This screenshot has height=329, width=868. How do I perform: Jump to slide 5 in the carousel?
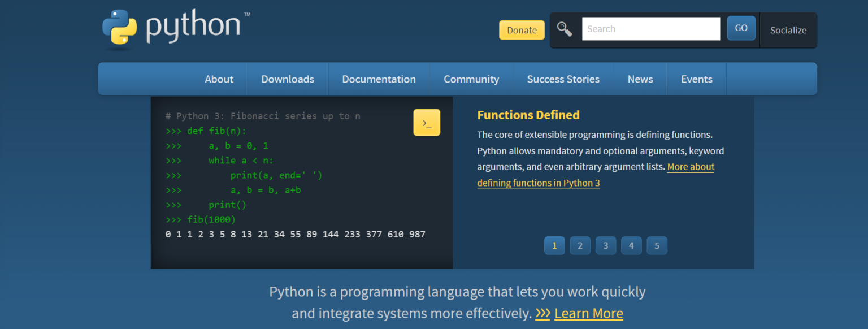click(x=657, y=245)
